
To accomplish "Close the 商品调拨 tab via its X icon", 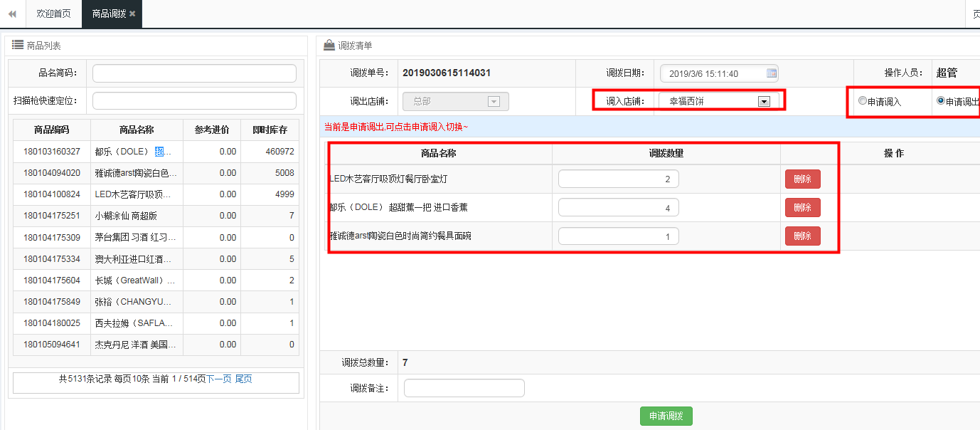I will pos(132,12).
